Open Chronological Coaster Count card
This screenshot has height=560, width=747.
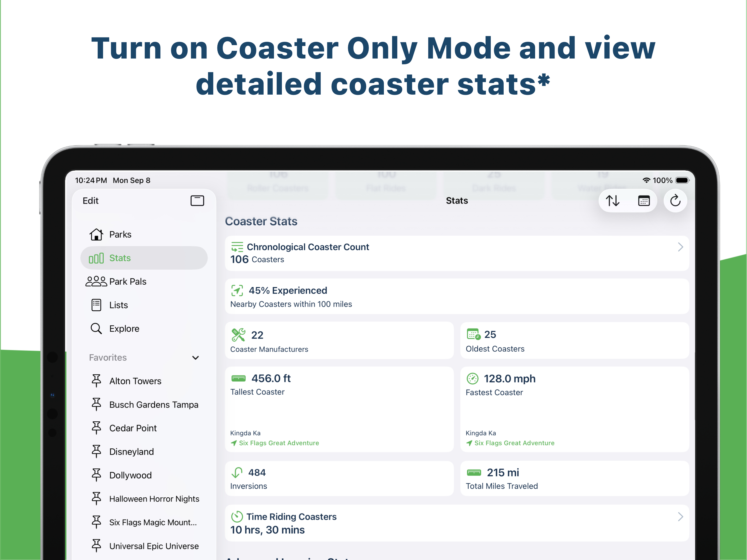457,253
